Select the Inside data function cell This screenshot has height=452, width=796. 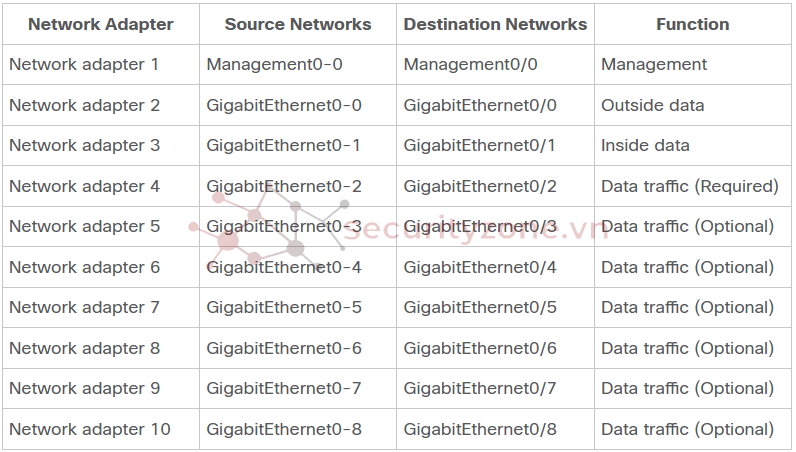[692, 145]
